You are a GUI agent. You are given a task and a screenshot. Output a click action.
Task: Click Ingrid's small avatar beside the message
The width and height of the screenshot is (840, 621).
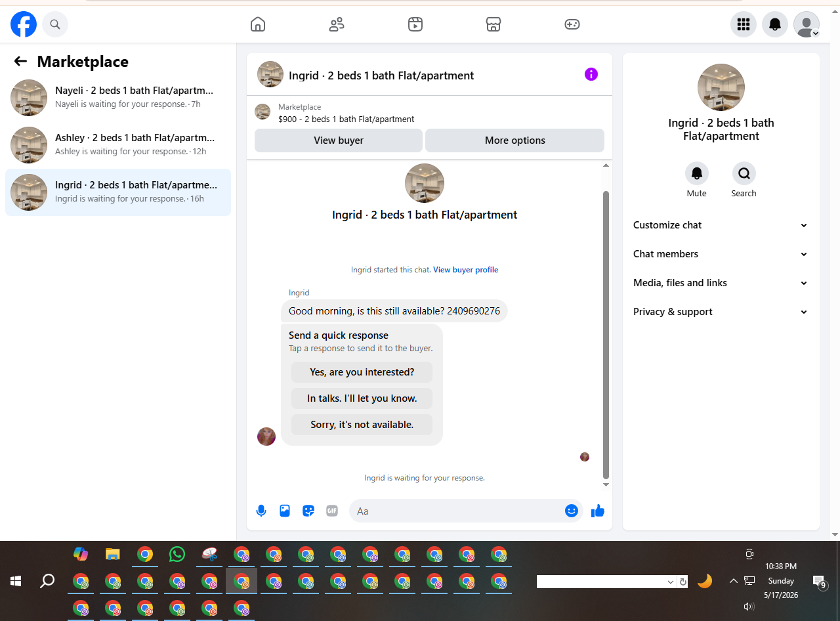tap(266, 437)
